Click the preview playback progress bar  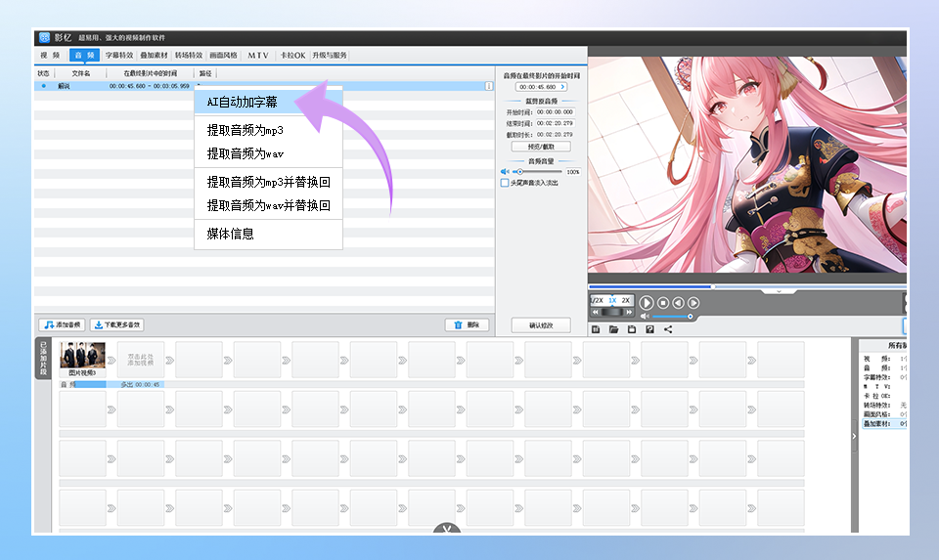tap(746, 286)
